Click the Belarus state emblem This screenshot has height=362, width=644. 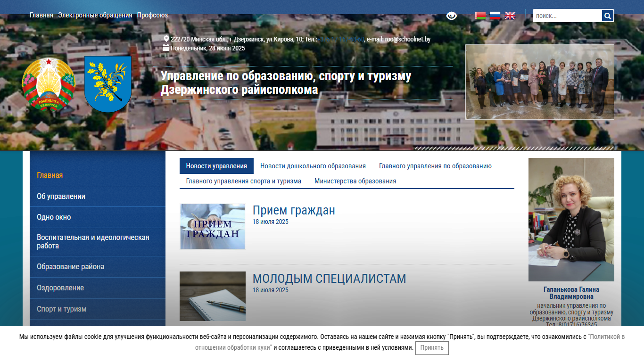tap(49, 85)
